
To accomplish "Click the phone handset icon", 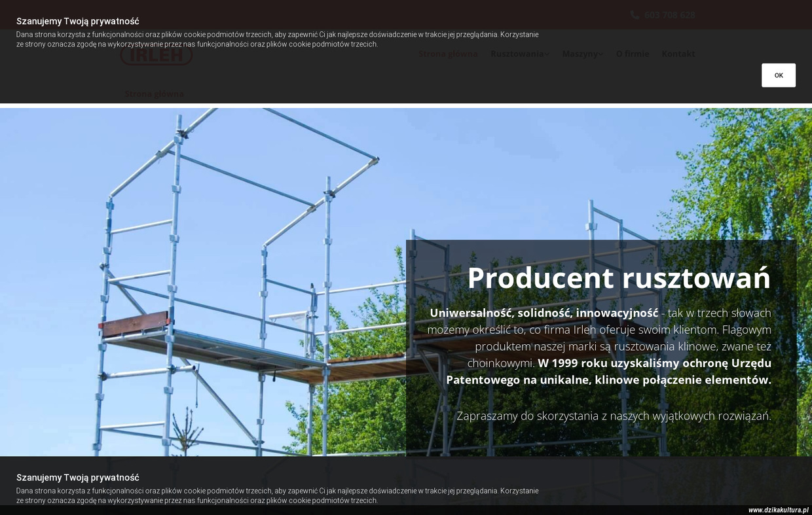I will [634, 15].
